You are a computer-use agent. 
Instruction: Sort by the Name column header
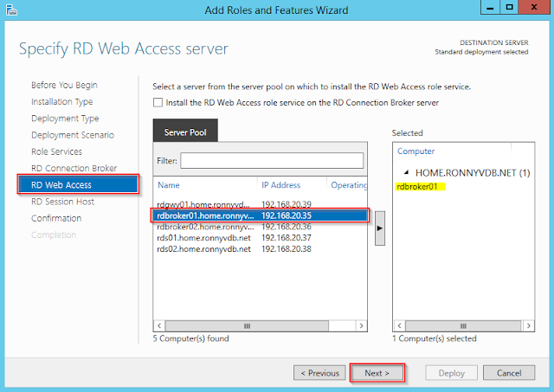(205, 184)
